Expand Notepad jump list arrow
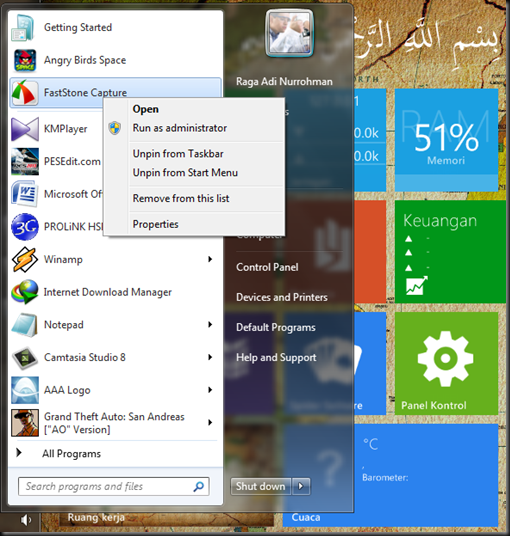 pos(210,325)
